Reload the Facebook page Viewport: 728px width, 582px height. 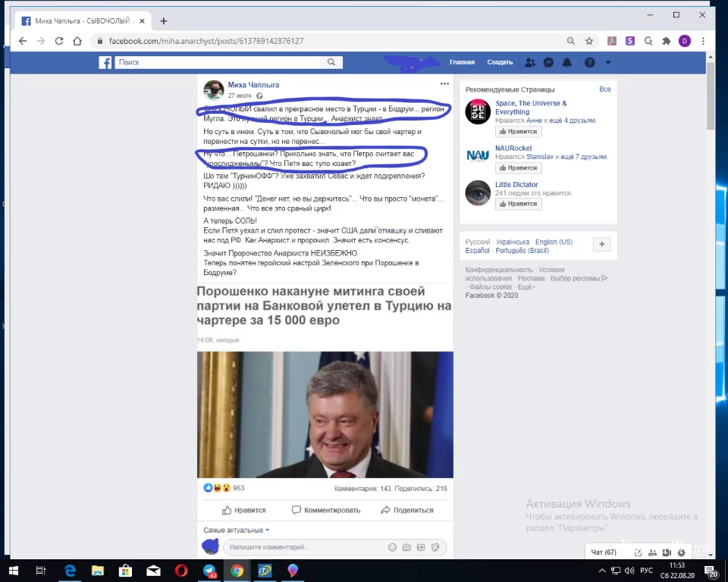59,41
